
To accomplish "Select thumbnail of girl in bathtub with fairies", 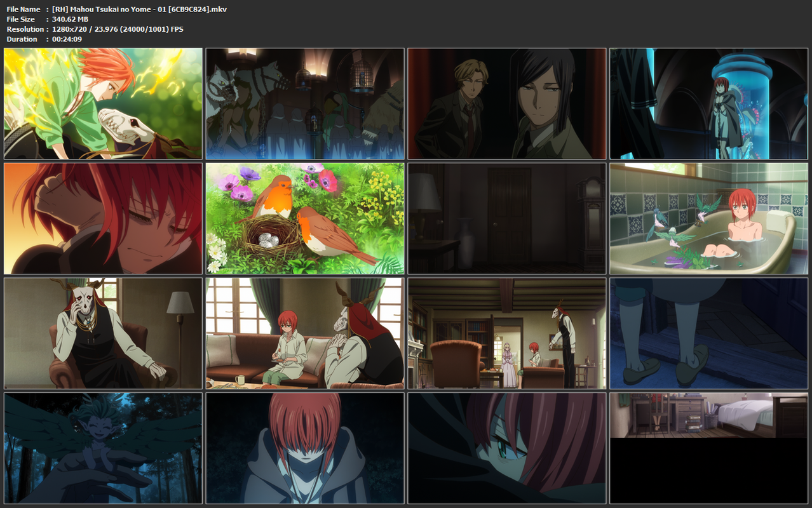I will pos(709,218).
